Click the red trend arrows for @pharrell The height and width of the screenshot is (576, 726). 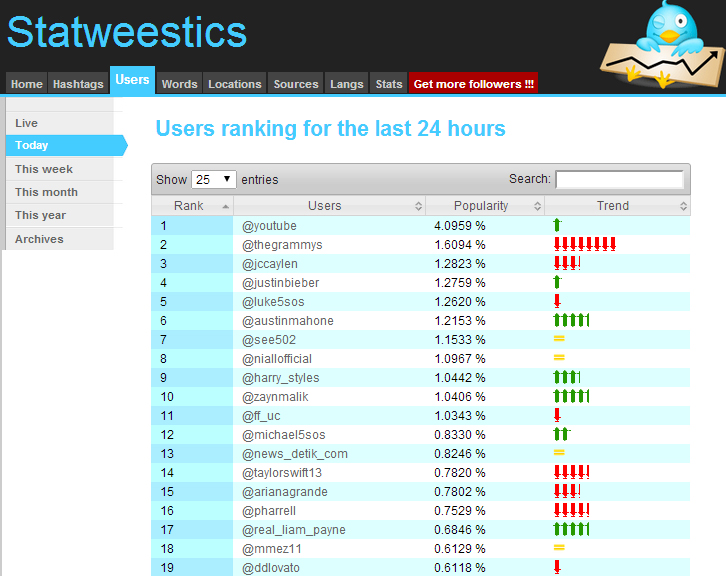click(x=572, y=510)
